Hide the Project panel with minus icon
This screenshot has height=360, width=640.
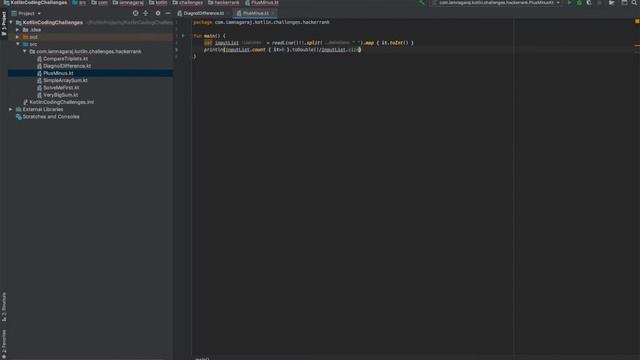click(x=168, y=13)
